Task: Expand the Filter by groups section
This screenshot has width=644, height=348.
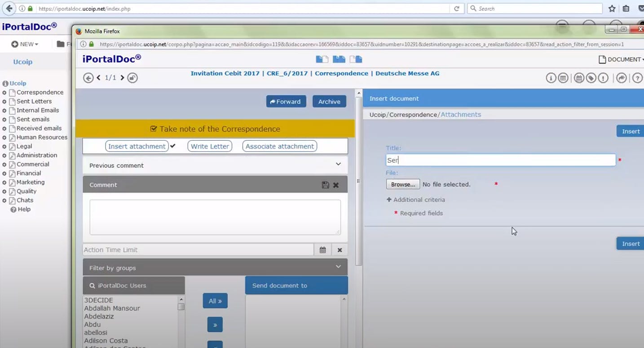Action: [x=215, y=268]
